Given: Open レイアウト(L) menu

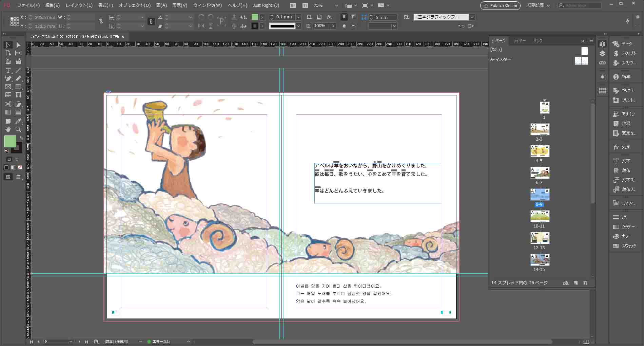Looking at the screenshot, I should coord(79,5).
